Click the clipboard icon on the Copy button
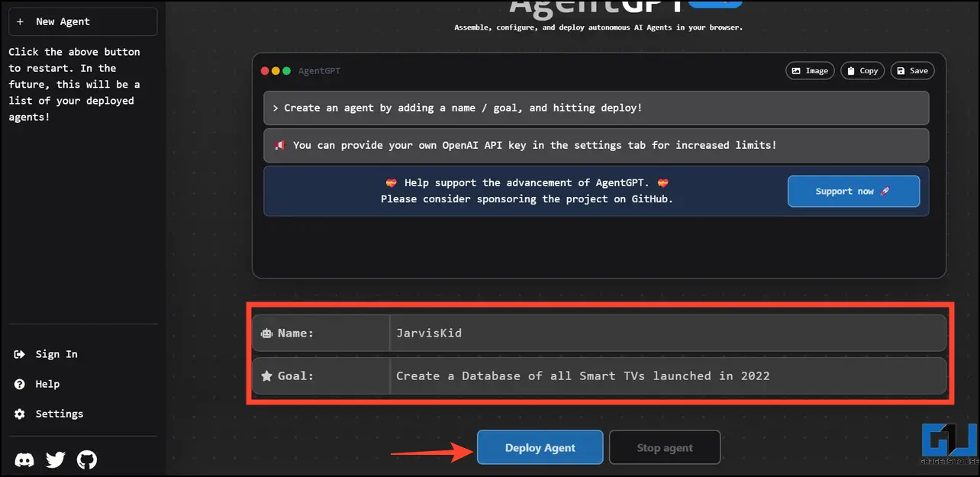980x477 pixels. (x=850, y=71)
